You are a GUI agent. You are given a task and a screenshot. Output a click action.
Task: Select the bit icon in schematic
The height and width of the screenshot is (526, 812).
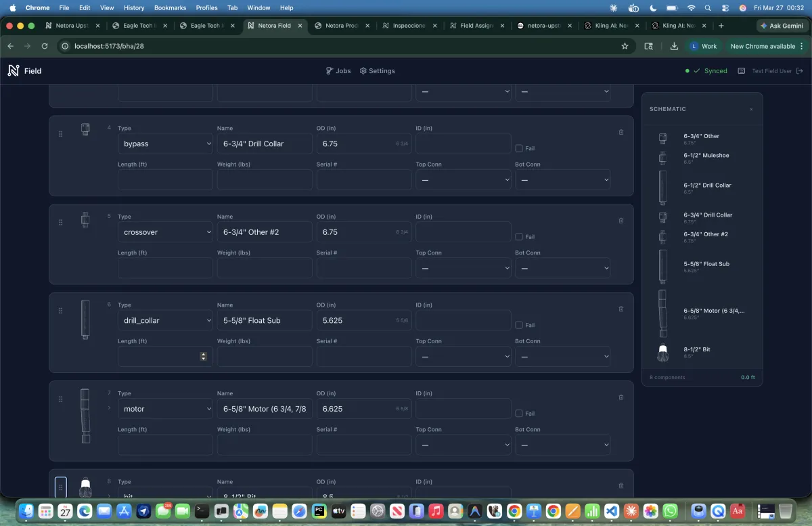click(x=662, y=353)
